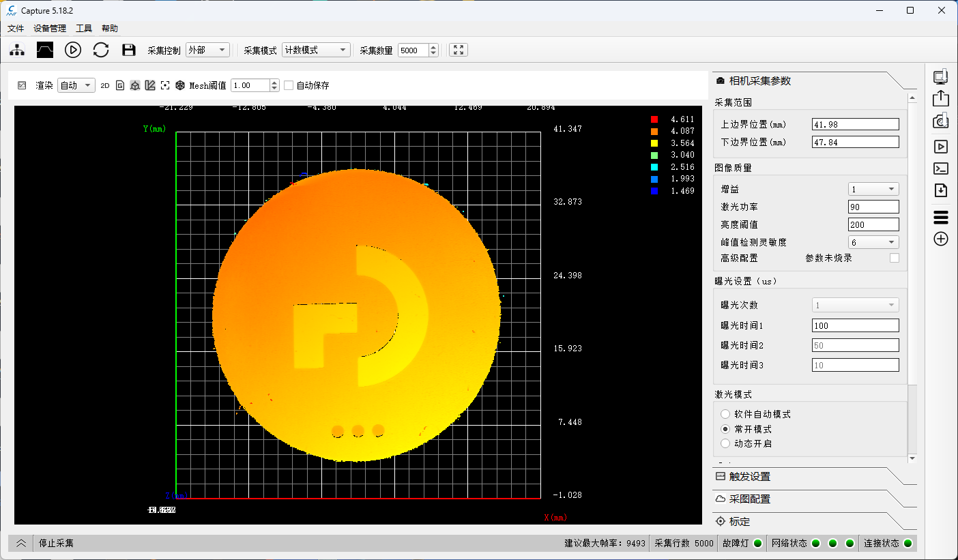Open the 文件 menu

coord(16,28)
